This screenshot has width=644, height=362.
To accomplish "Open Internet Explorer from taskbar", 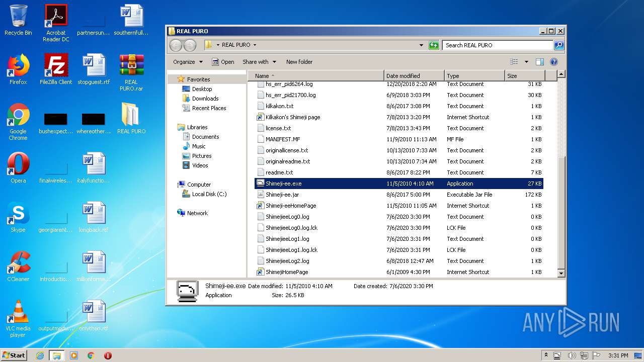I will click(40, 355).
